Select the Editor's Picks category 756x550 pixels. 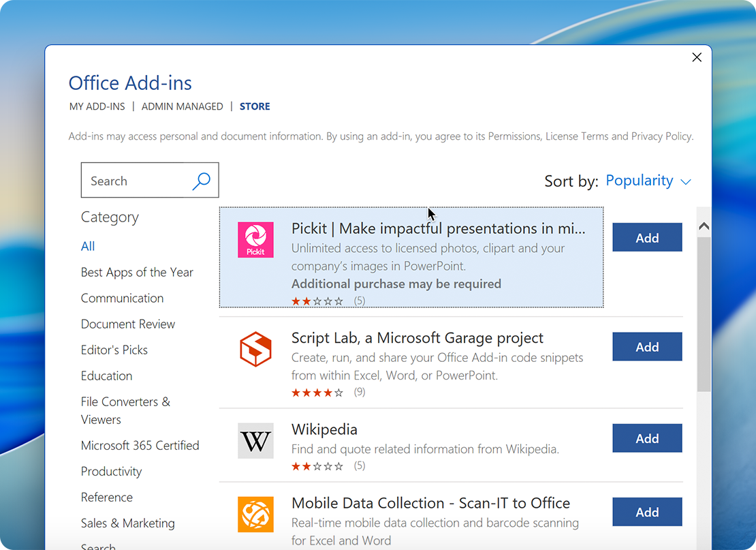pyautogui.click(x=114, y=350)
